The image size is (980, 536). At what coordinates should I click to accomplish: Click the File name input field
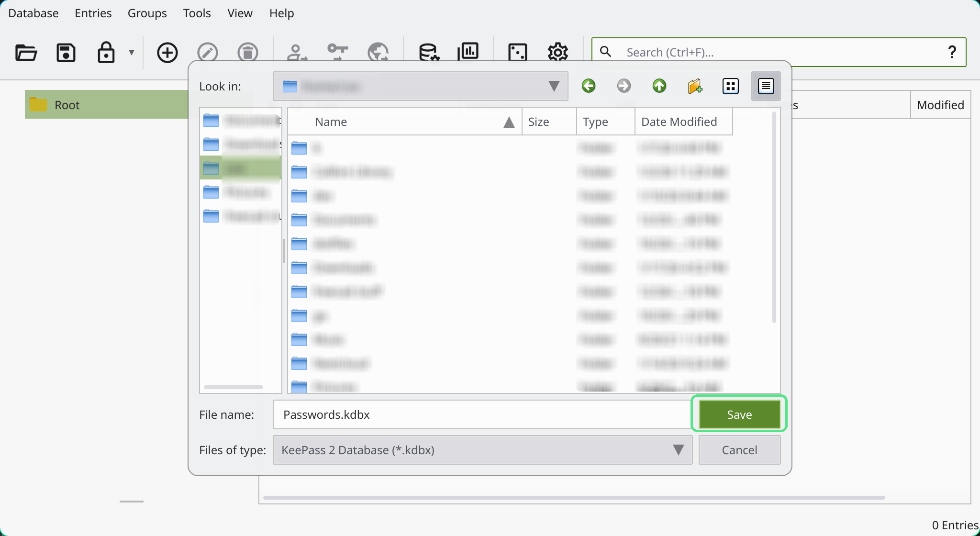481,414
